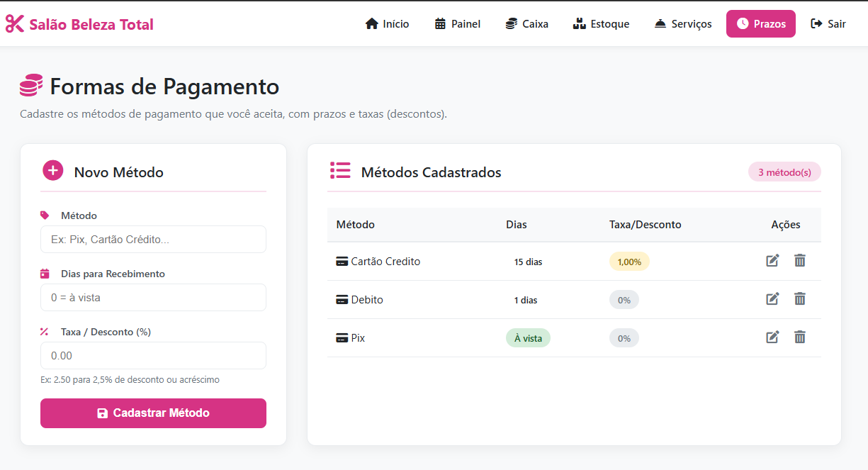This screenshot has width=868, height=470.
Task: Select the active Prazos tab
Action: pyautogui.click(x=761, y=24)
